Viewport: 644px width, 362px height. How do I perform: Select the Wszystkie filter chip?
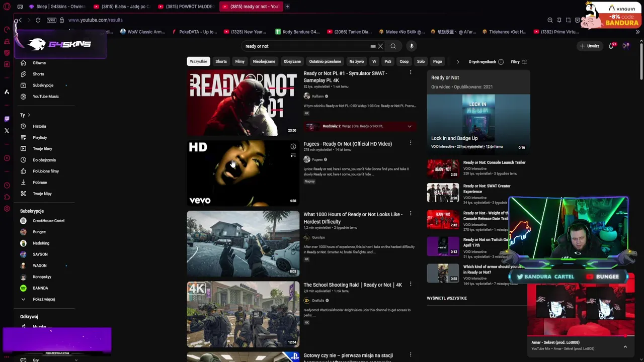198,61
